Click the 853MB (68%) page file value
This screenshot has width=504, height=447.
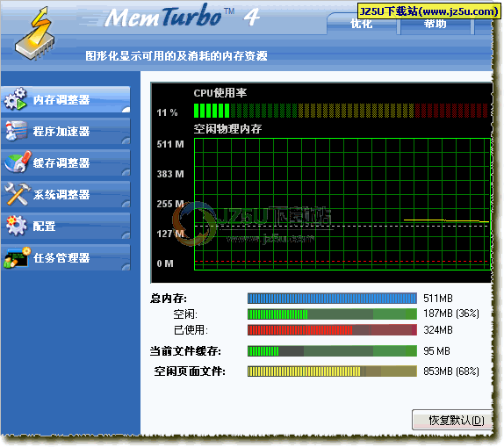[x=451, y=371]
